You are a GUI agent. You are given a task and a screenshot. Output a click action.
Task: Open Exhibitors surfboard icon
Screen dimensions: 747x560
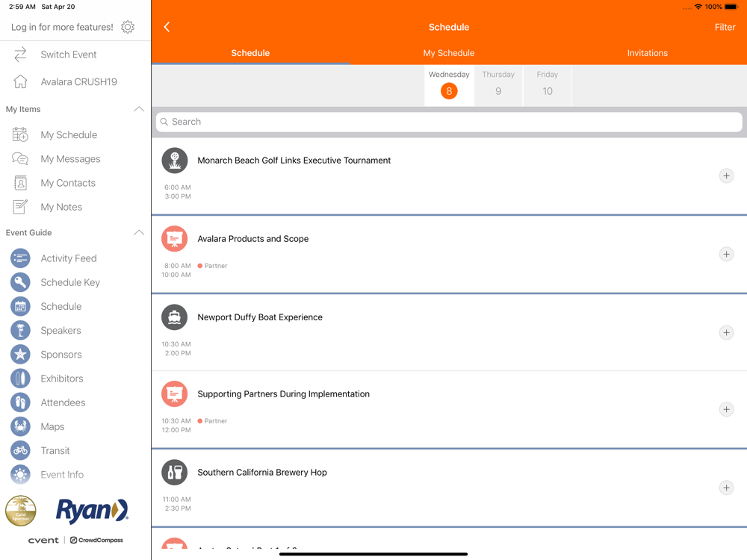click(20, 379)
